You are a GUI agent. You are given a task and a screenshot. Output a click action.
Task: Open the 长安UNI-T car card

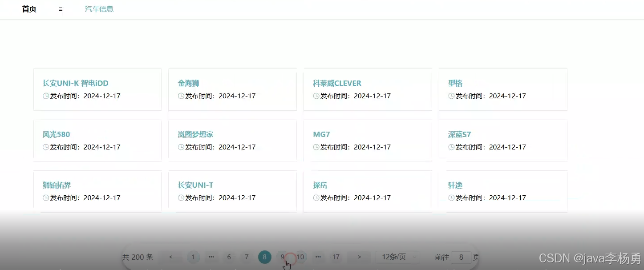[232, 191]
